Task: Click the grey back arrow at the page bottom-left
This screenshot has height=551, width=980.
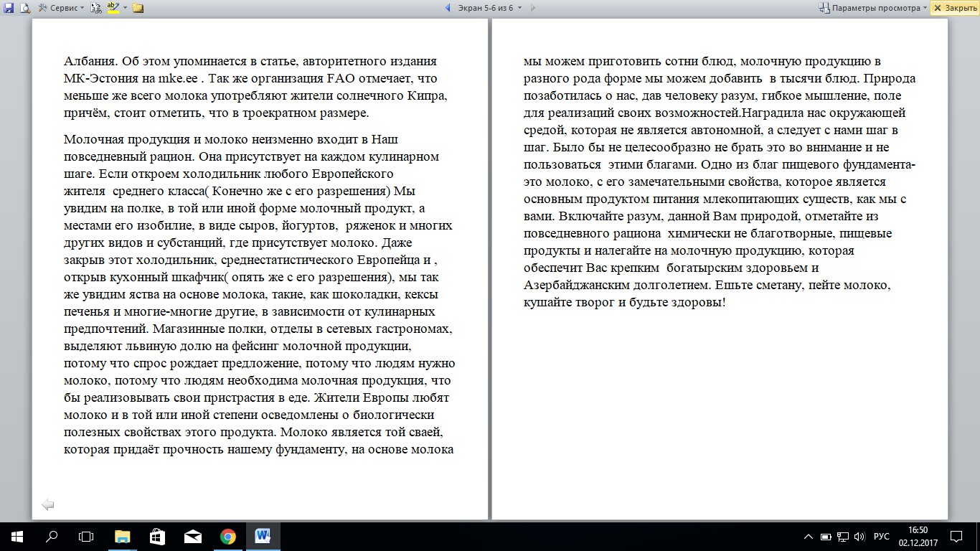Action: tap(48, 505)
